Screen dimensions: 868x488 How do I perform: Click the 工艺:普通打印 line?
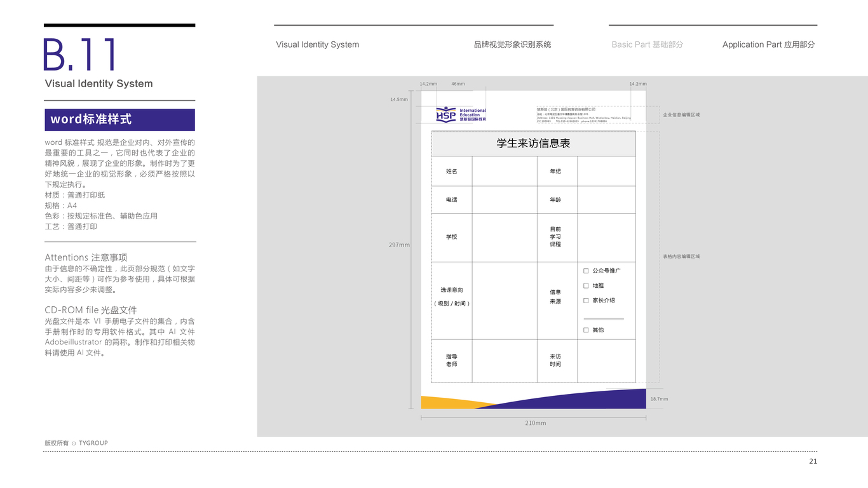click(71, 227)
